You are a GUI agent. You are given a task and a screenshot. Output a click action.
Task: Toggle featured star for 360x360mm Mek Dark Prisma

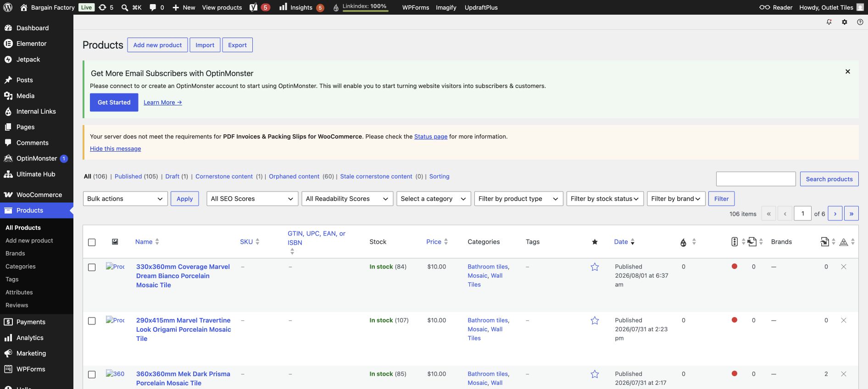pyautogui.click(x=595, y=374)
